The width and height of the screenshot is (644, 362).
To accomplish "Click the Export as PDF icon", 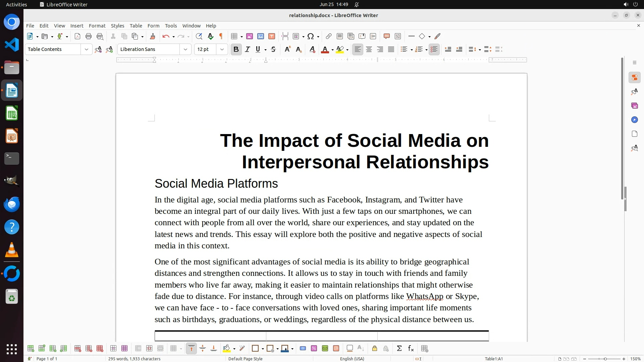I will (77, 36).
